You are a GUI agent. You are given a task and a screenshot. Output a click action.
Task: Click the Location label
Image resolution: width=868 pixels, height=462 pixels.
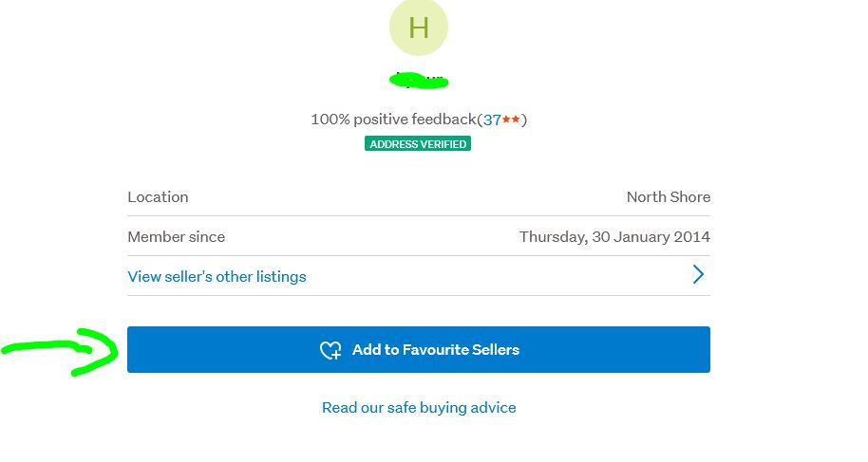(x=158, y=197)
